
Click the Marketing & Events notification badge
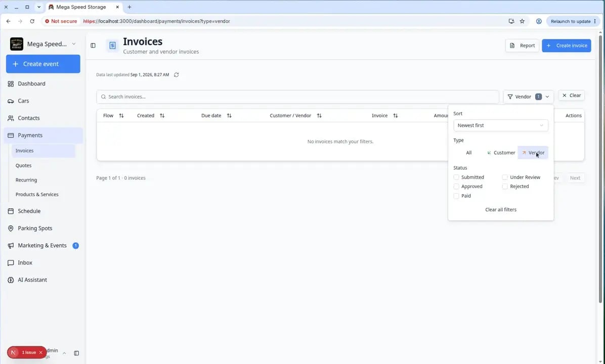coord(76,246)
